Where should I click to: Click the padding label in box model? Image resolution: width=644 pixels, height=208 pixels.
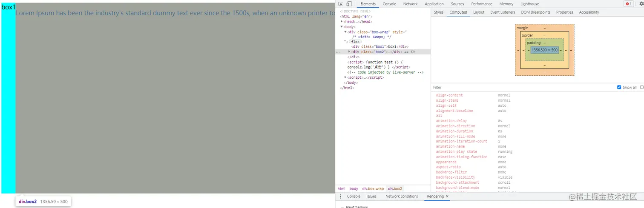pyautogui.click(x=534, y=43)
